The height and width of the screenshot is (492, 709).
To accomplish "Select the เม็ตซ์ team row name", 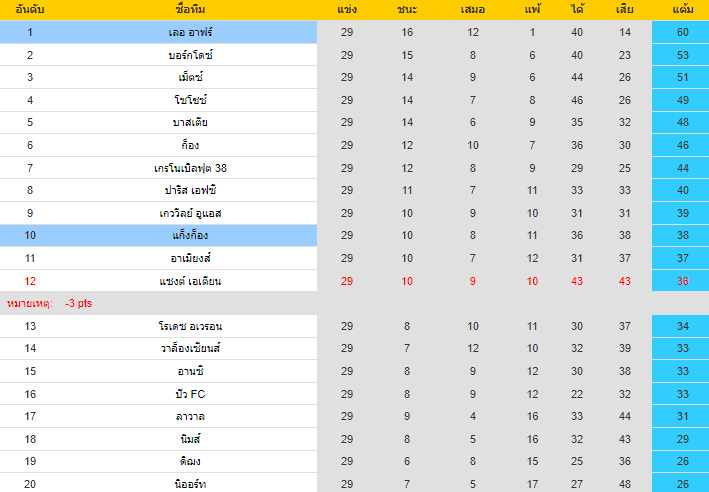I will pyautogui.click(x=190, y=77).
